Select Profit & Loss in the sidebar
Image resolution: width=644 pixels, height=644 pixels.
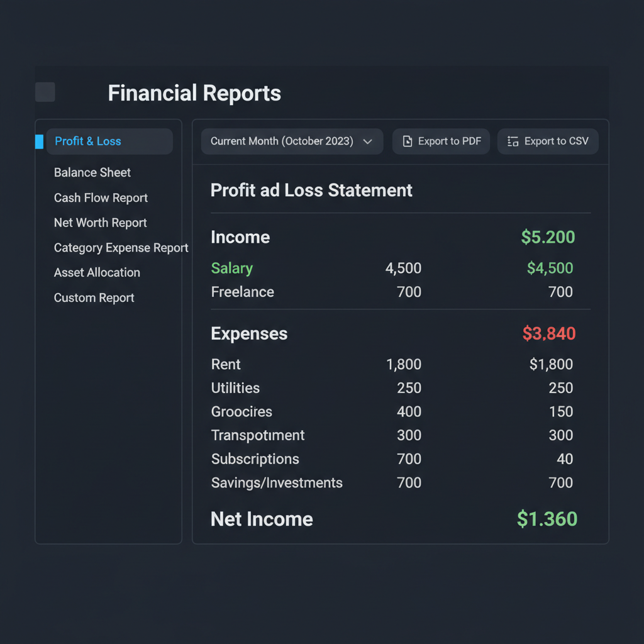[x=109, y=142]
